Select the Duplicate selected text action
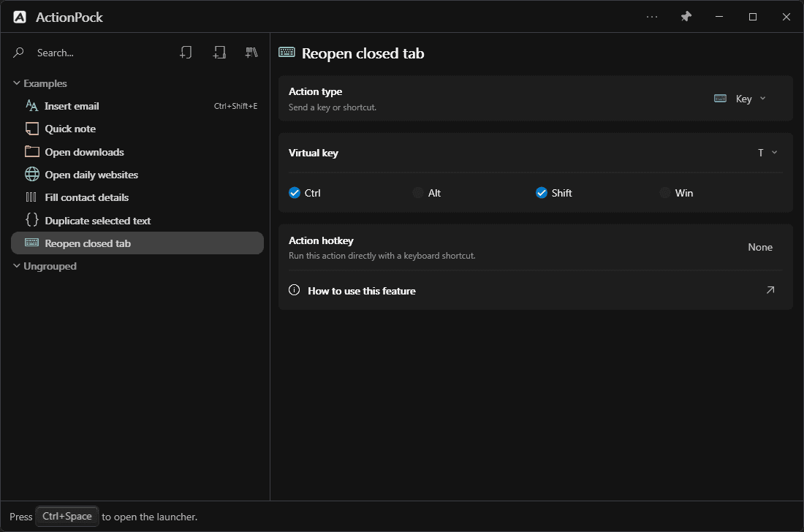This screenshot has height=532, width=804. pyautogui.click(x=137, y=221)
